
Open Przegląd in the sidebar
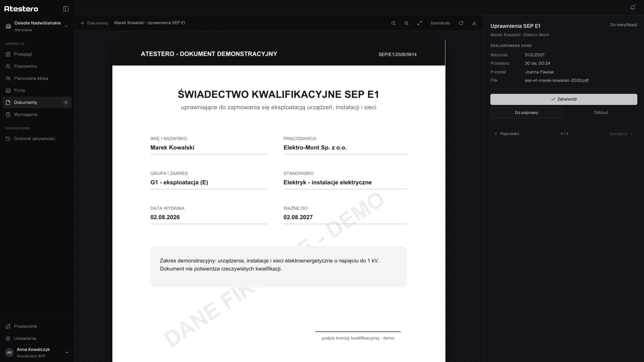tap(37, 54)
